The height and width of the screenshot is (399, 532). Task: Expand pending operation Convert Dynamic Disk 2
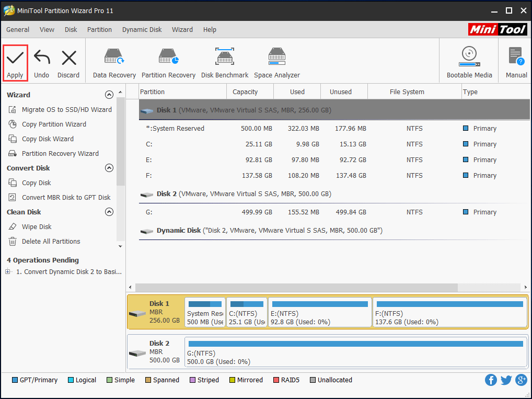click(x=7, y=271)
